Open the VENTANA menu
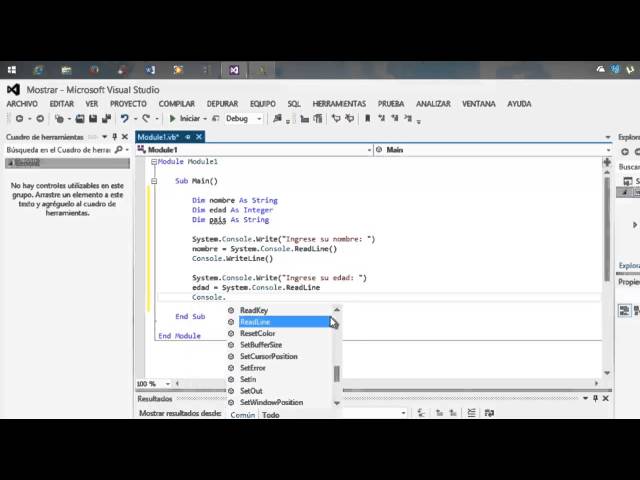The width and height of the screenshot is (640, 480). [479, 104]
